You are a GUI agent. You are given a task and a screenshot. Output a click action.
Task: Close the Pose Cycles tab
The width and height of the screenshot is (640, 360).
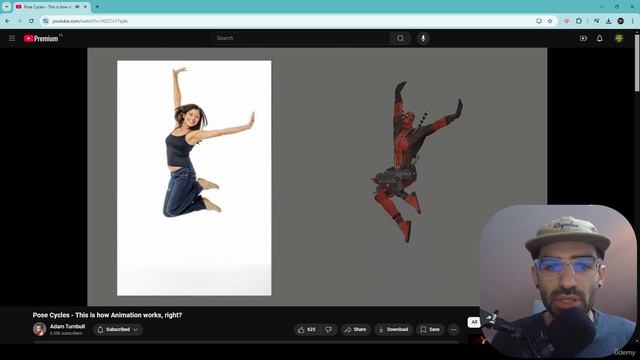(x=85, y=7)
